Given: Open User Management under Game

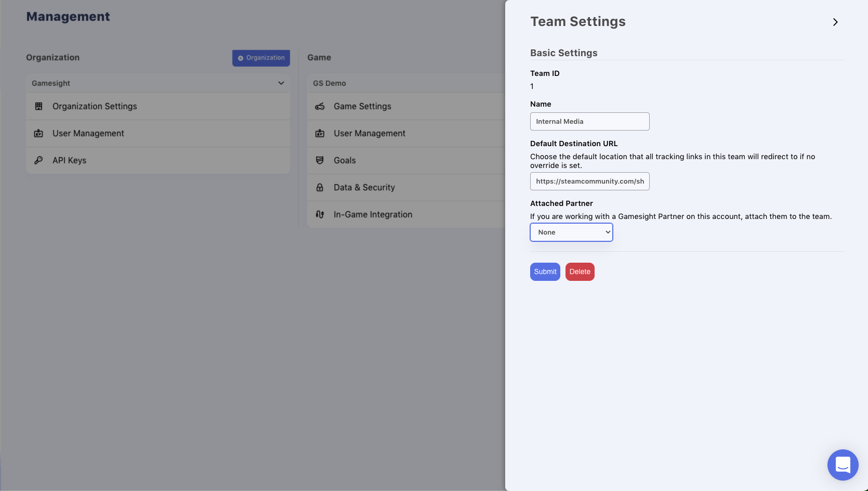Looking at the screenshot, I should click(x=406, y=133).
